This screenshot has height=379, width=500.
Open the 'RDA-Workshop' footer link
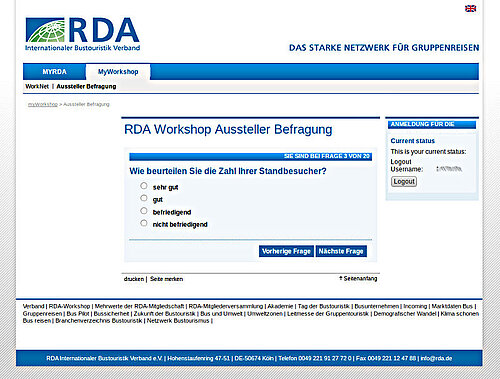click(x=69, y=306)
